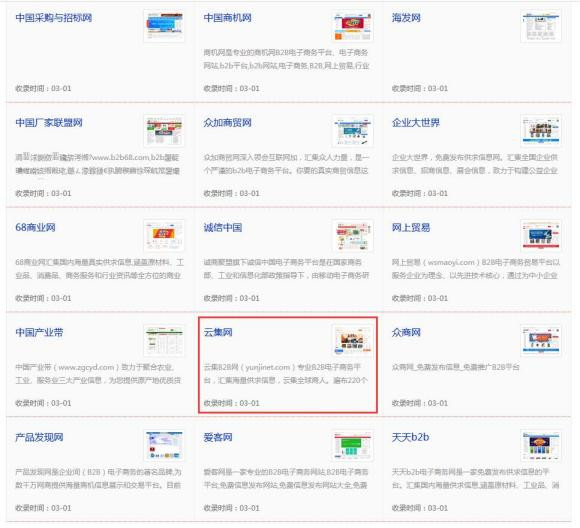This screenshot has height=528, width=580.
Task: Click the 爱客网 title link
Action: click(218, 437)
